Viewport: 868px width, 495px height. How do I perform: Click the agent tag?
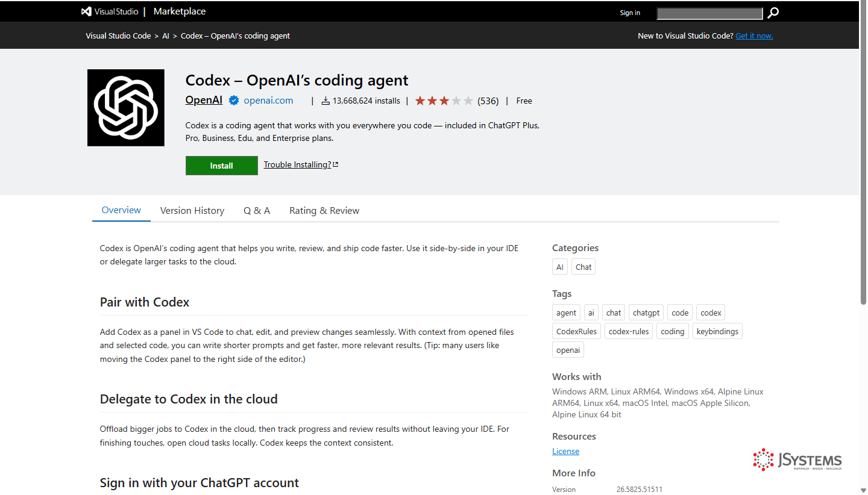[566, 313]
